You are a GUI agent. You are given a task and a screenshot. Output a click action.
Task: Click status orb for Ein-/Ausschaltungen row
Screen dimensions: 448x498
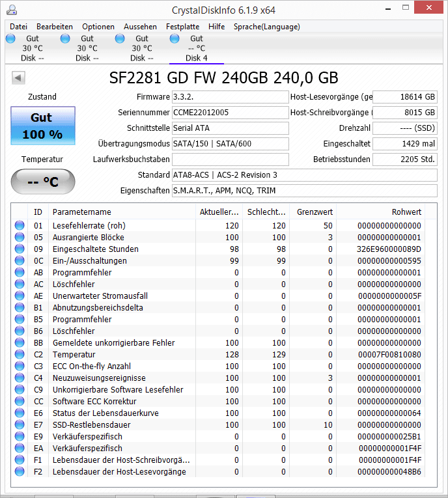(20, 260)
